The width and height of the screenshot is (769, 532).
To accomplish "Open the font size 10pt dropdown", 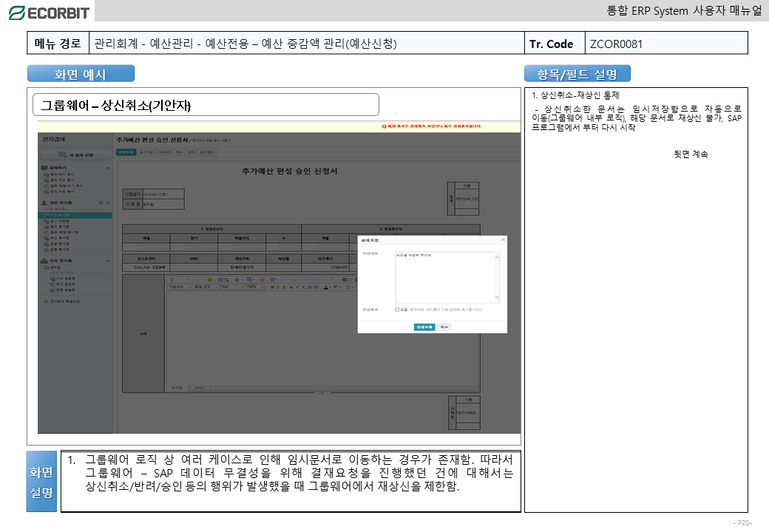I will 231,287.
